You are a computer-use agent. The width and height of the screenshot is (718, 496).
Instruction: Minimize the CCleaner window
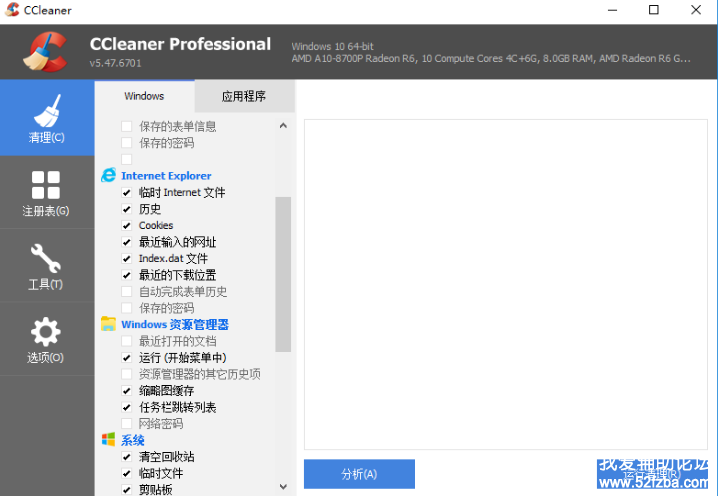tap(613, 10)
